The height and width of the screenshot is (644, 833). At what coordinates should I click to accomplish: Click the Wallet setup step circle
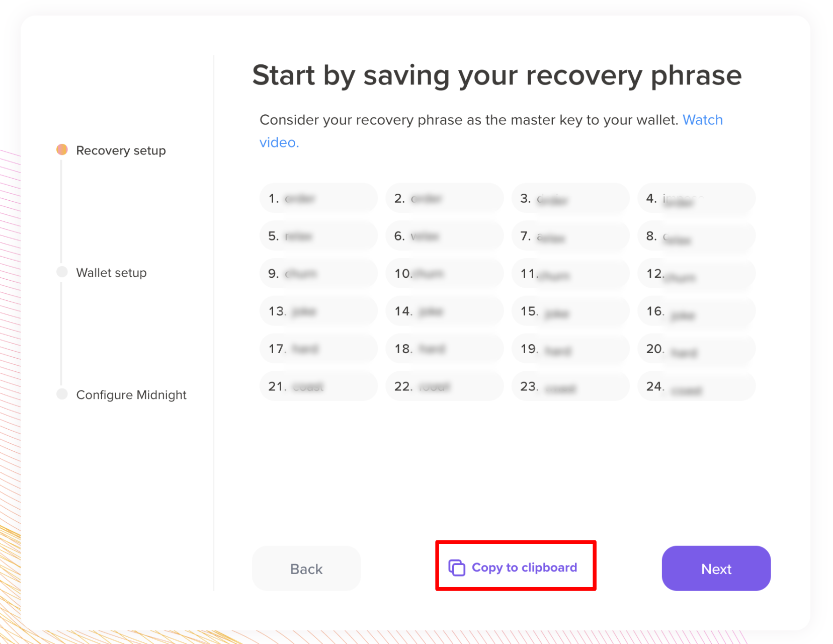[62, 272]
